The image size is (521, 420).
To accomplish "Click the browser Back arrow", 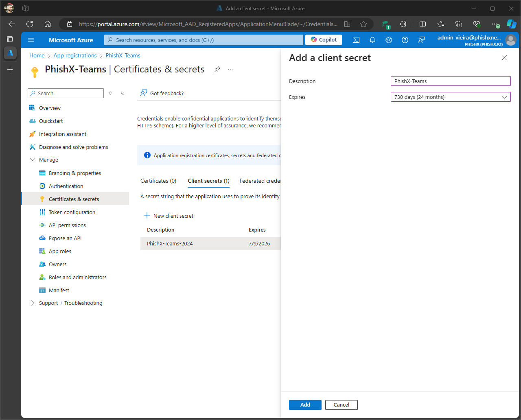I will pyautogui.click(x=12, y=24).
